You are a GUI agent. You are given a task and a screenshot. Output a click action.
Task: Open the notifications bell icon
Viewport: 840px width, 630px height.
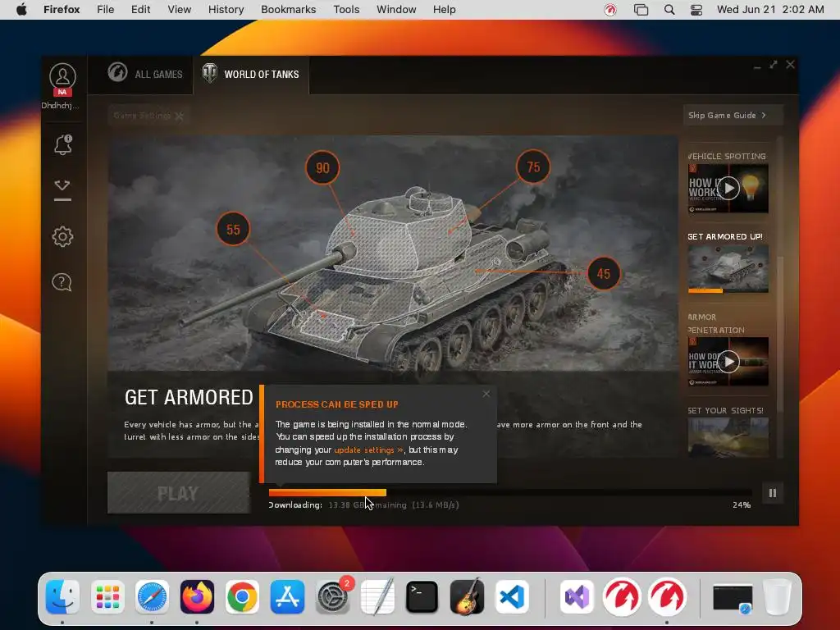point(62,144)
